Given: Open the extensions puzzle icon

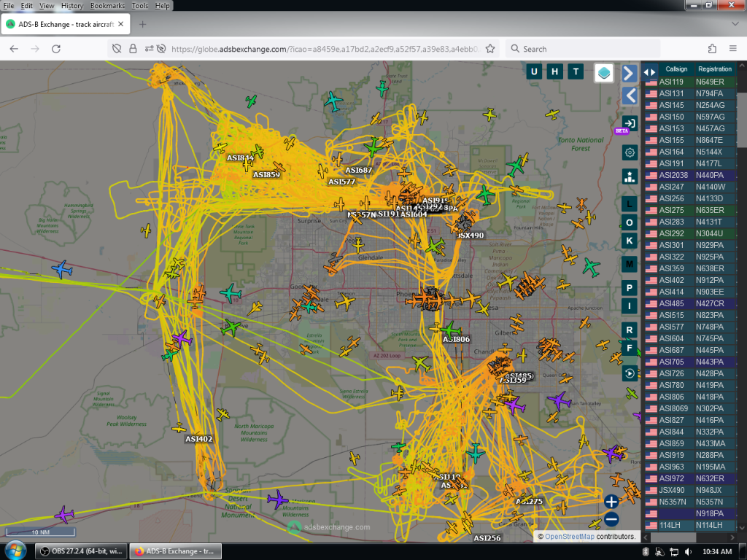Looking at the screenshot, I should coord(712,49).
